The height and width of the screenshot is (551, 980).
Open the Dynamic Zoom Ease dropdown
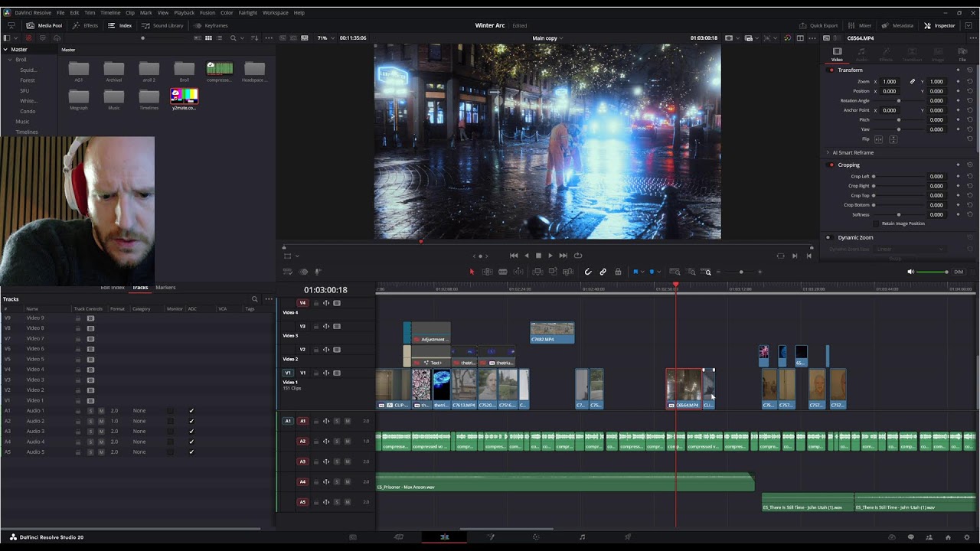911,249
